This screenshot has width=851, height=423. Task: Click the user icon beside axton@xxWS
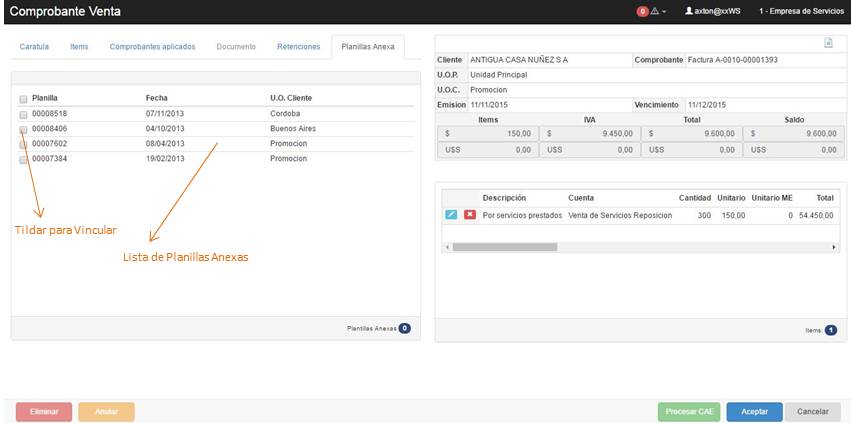[688, 11]
